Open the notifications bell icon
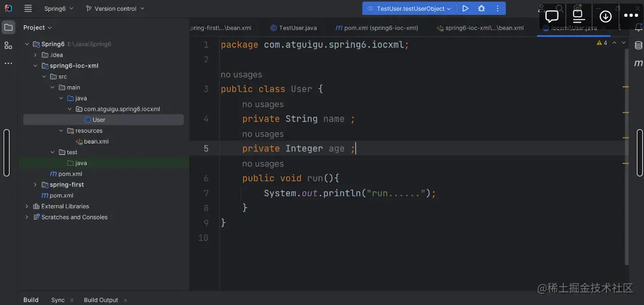 (638, 27)
